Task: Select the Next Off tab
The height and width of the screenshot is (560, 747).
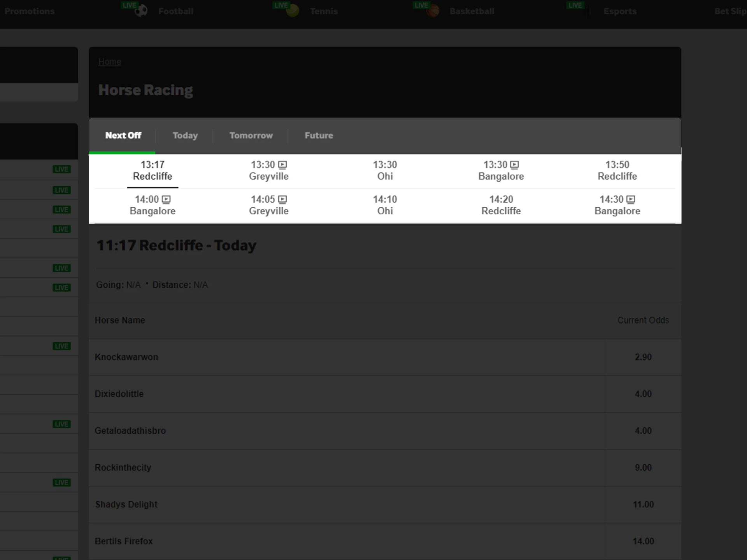Action: 124,135
